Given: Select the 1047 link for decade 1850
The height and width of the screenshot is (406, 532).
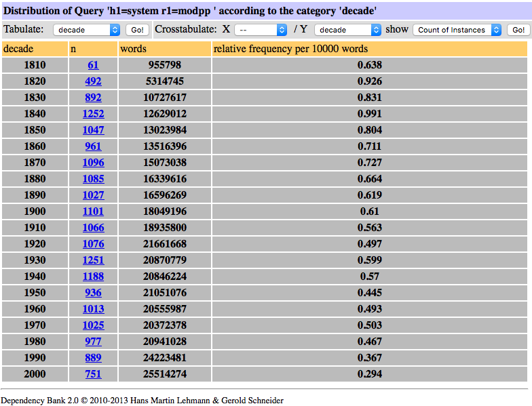Looking at the screenshot, I should tap(93, 130).
